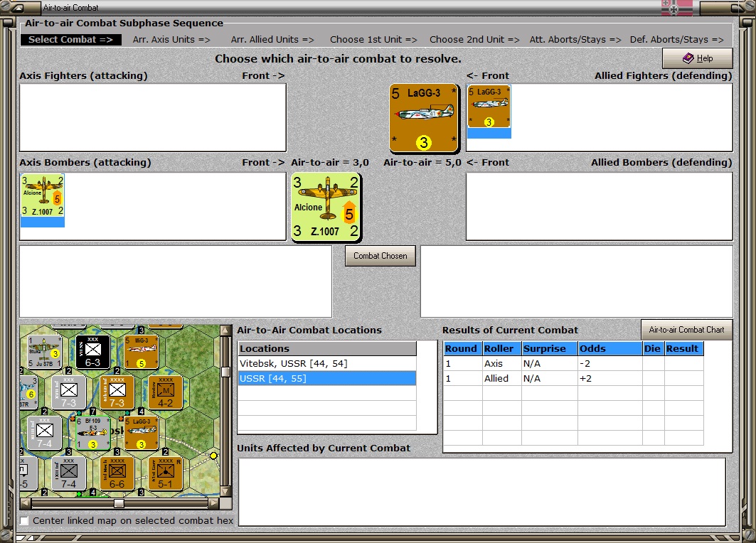Viewport: 756px width, 543px height.
Task: Click the small LaGG-3 counter in Allied Fighters
Action: tap(489, 107)
